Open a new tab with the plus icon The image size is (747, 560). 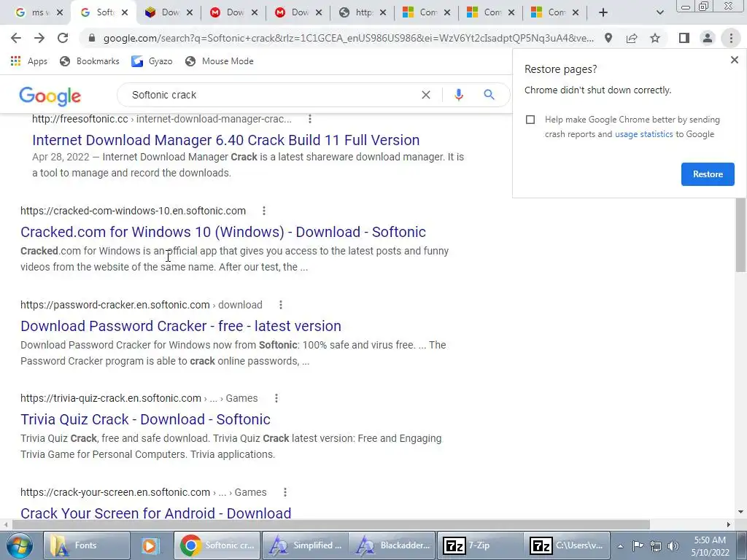603,13
